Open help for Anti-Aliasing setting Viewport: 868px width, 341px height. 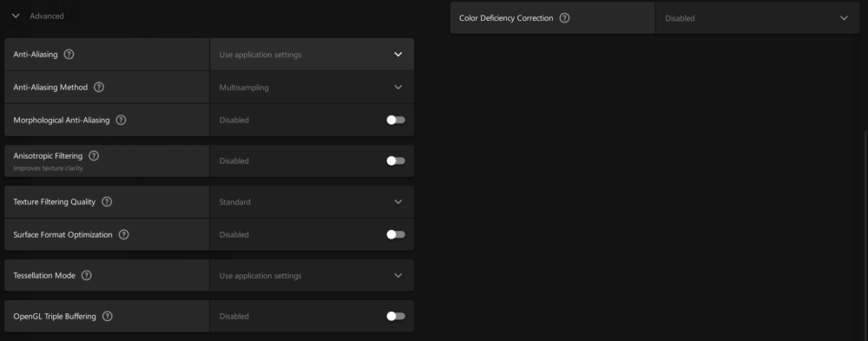click(69, 55)
